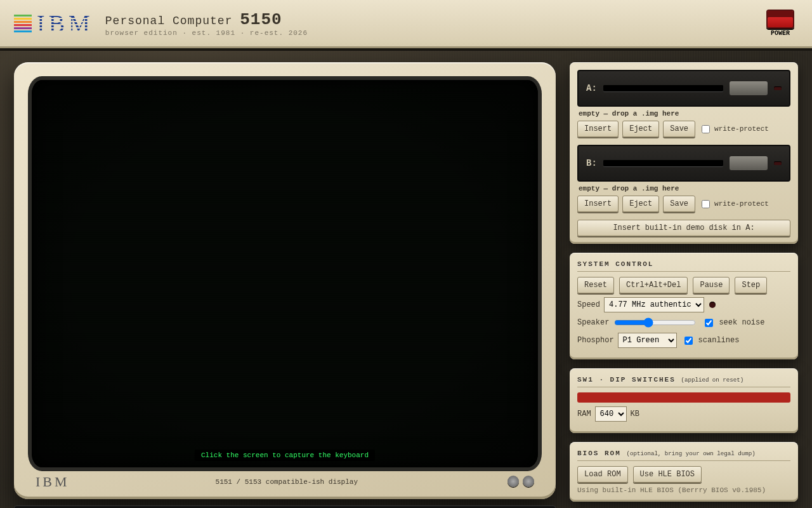Click the Reset button
The height and width of the screenshot is (508, 812).
(x=596, y=285)
